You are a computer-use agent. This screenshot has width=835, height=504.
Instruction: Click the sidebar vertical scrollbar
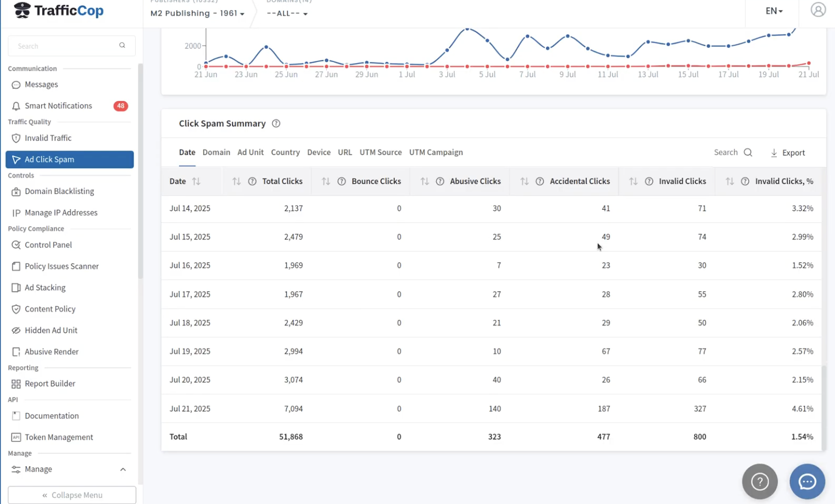(x=140, y=171)
